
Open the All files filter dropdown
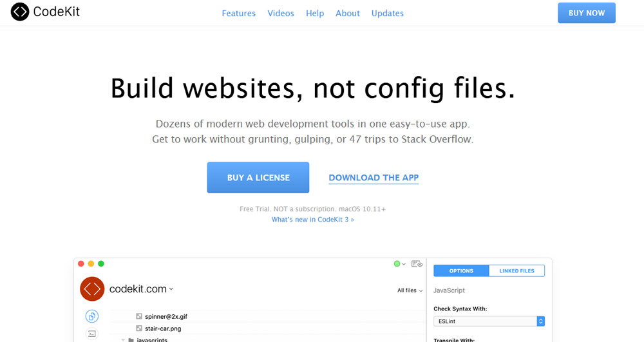point(410,290)
